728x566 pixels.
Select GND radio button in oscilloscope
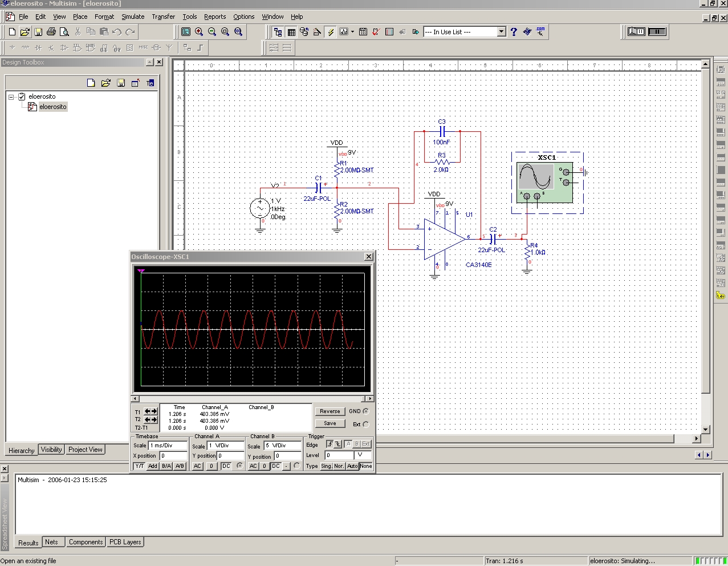coord(366,411)
